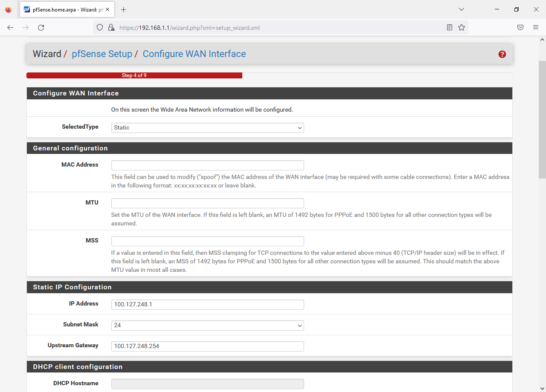Click the DHCP Hostname field
The image size is (546, 392).
(208, 384)
